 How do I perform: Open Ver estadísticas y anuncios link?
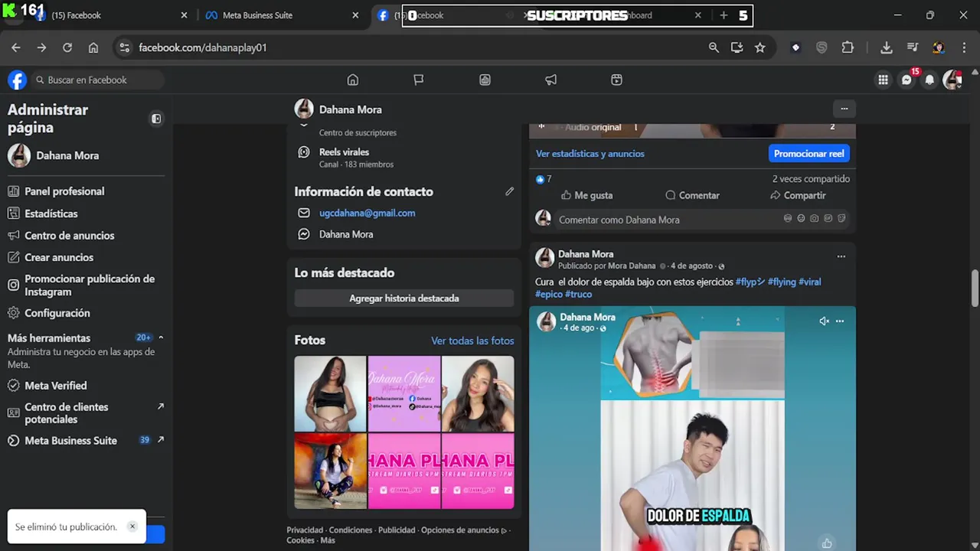590,154
